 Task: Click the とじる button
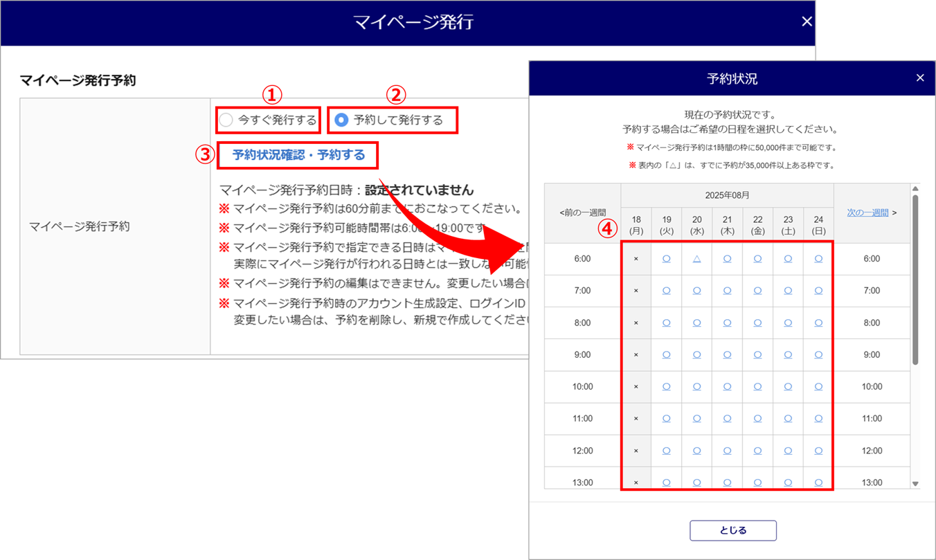tap(732, 530)
